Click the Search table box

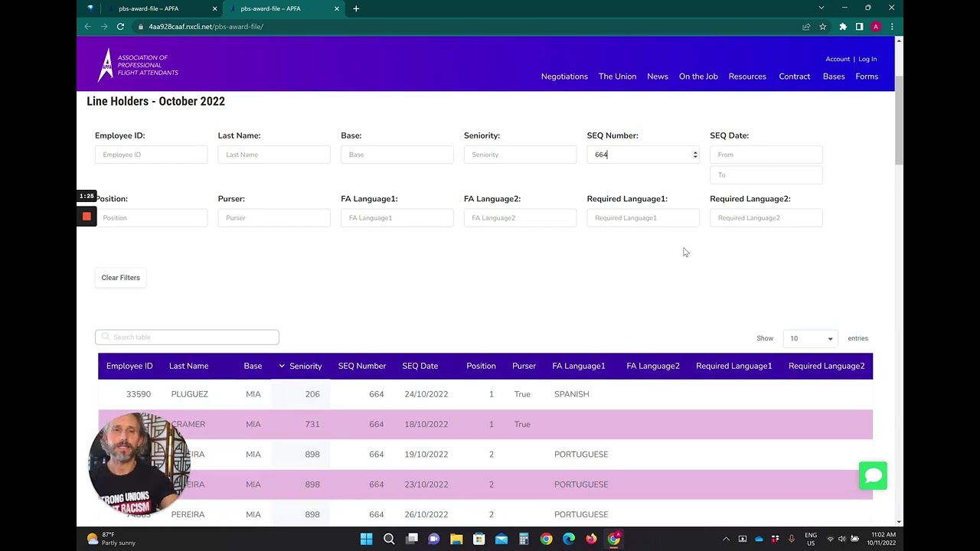click(187, 337)
